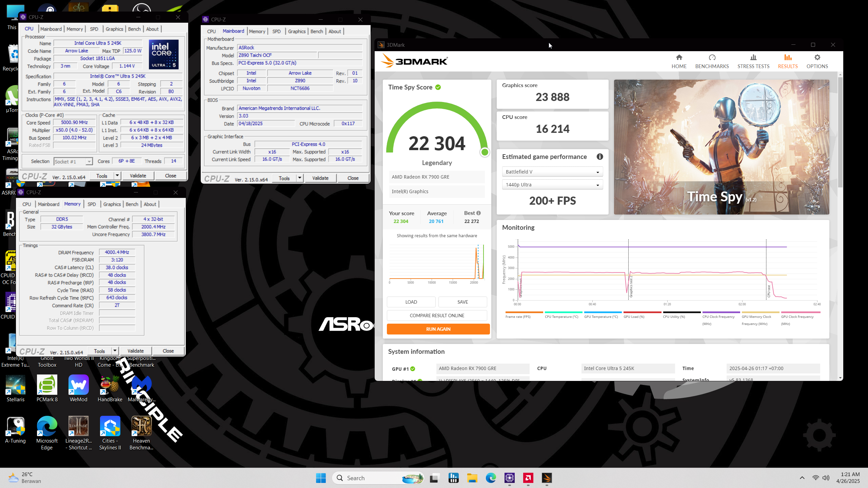The image size is (868, 488).
Task: Open Task View from the taskbar
Action: pyautogui.click(x=434, y=478)
